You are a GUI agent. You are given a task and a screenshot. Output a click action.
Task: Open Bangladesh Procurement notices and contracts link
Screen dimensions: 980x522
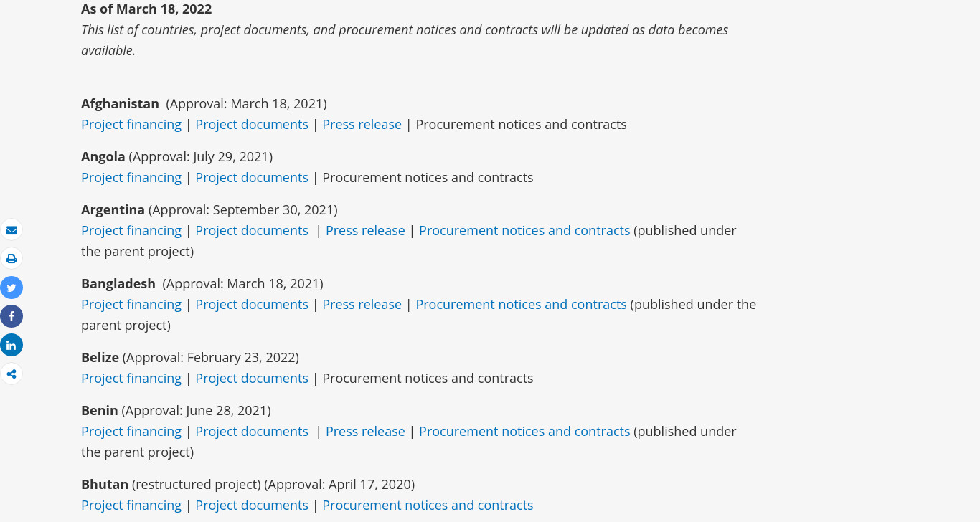point(521,304)
